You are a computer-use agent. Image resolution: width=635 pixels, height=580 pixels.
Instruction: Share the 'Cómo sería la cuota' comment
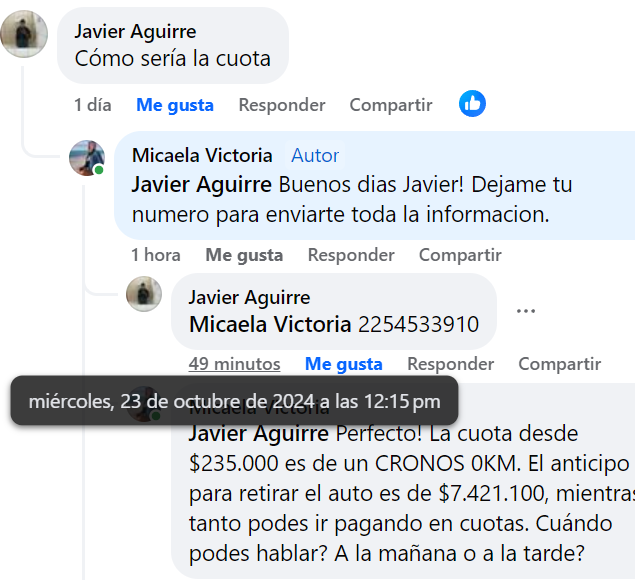tap(391, 105)
